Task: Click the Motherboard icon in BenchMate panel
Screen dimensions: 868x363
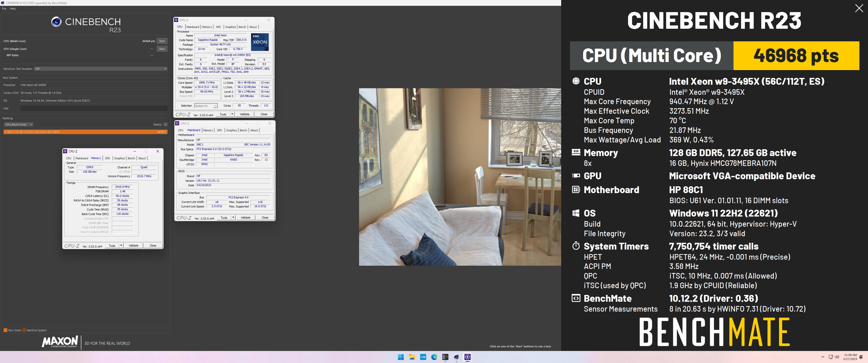Action: point(576,190)
